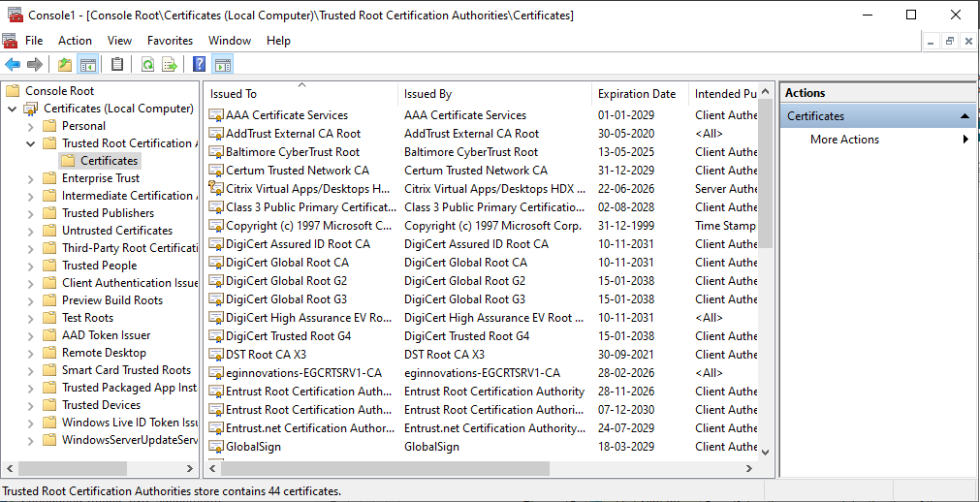980x502 pixels.
Task: Select Copyright (c) 1997 Microsoft Corp. certificate
Action: click(x=481, y=226)
